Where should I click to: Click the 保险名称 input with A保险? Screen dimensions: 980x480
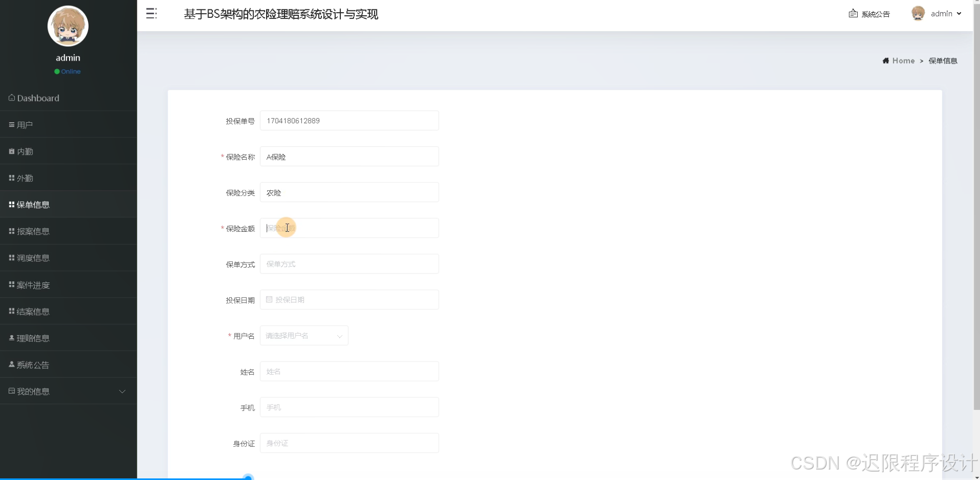click(x=349, y=156)
